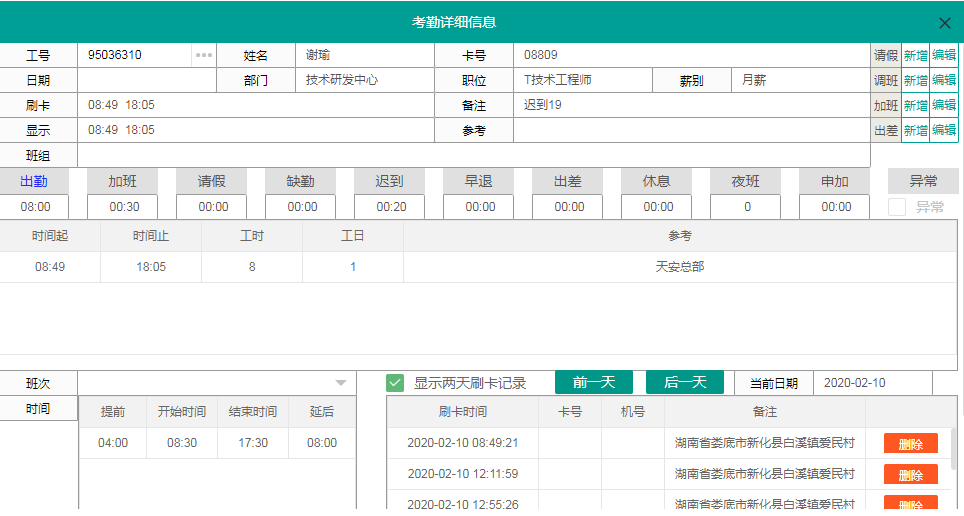
Task: Enable the 异常 checkbox
Action: point(898,207)
